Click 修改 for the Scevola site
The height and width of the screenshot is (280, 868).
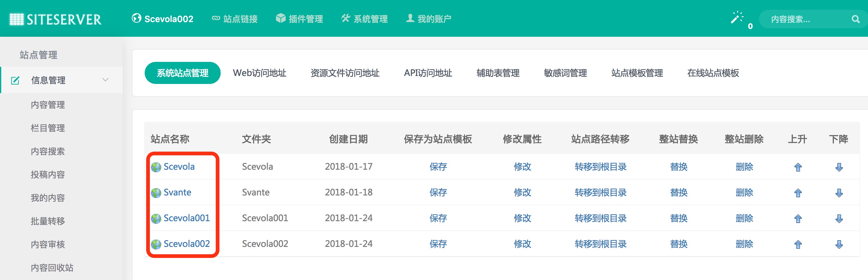[522, 166]
